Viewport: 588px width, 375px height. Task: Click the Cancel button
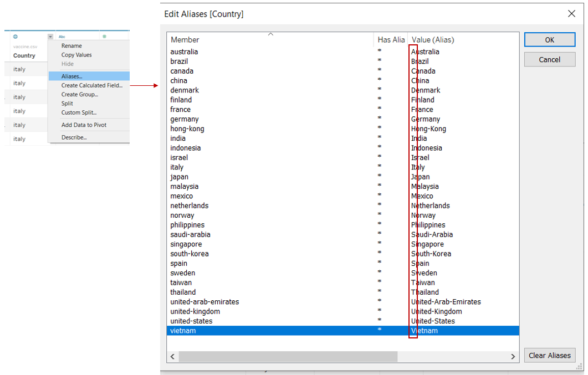click(x=549, y=60)
